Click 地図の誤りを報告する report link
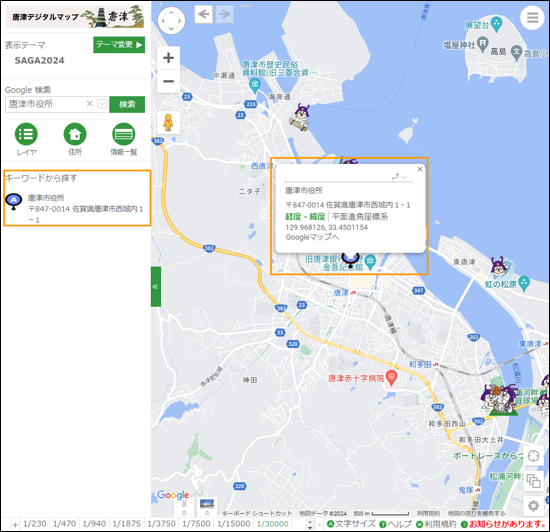Screen dimensions: 550x532 [477, 513]
